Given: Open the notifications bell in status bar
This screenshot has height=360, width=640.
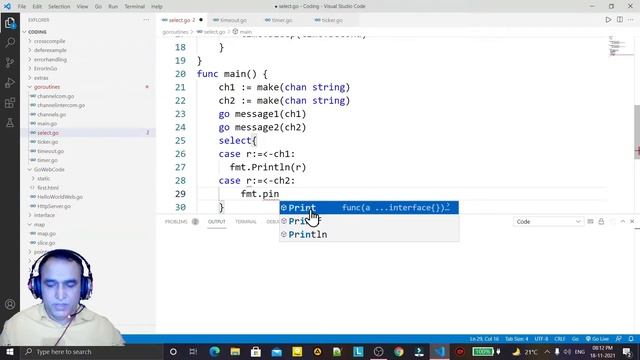Looking at the screenshot, I should point(631,339).
